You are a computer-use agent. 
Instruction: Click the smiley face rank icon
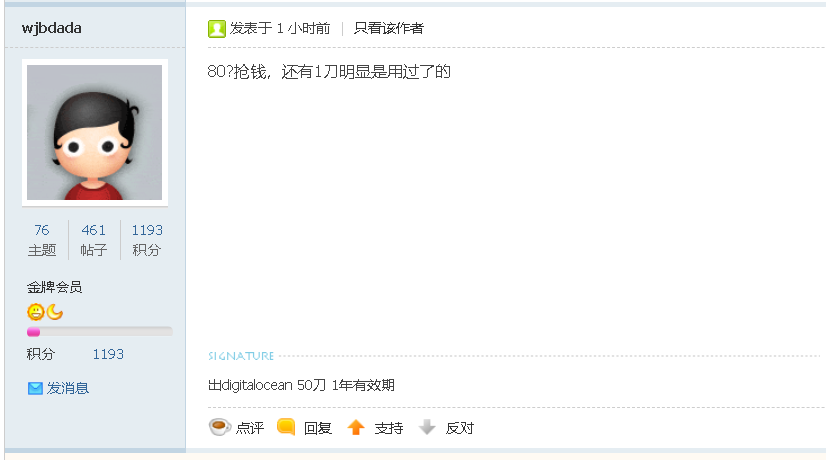point(35,312)
